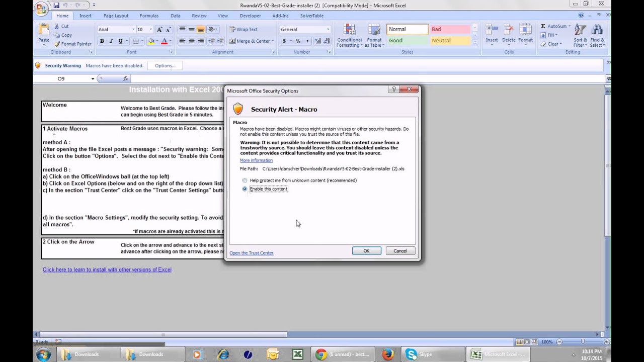Open the Format as Table gallery
Screen dimensions: 644x362
coord(374,36)
